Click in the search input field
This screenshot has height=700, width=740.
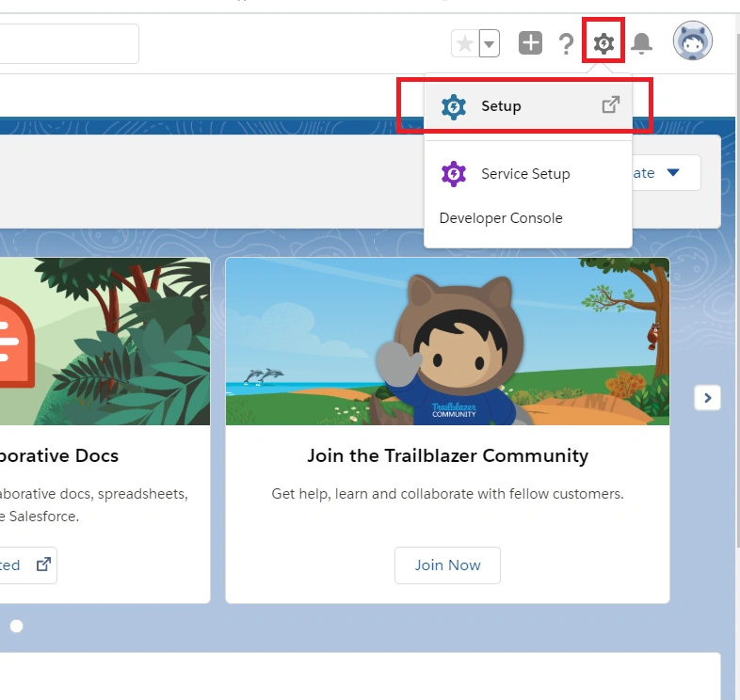tap(69, 43)
